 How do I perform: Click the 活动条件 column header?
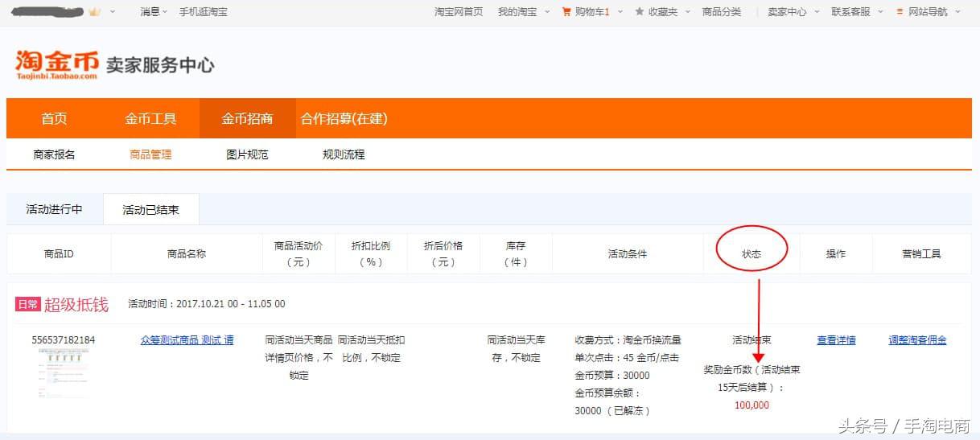(x=628, y=253)
